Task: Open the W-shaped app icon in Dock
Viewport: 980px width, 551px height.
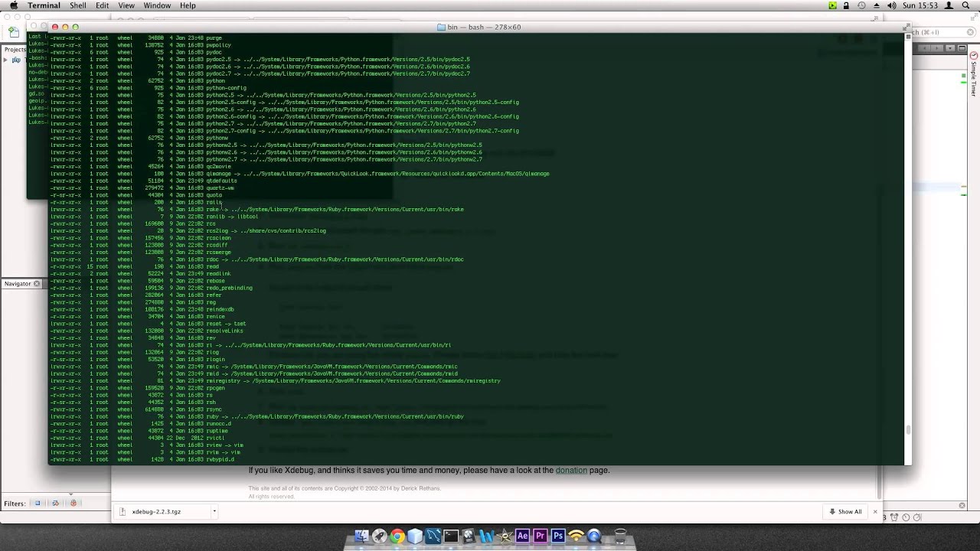Action: click(486, 536)
